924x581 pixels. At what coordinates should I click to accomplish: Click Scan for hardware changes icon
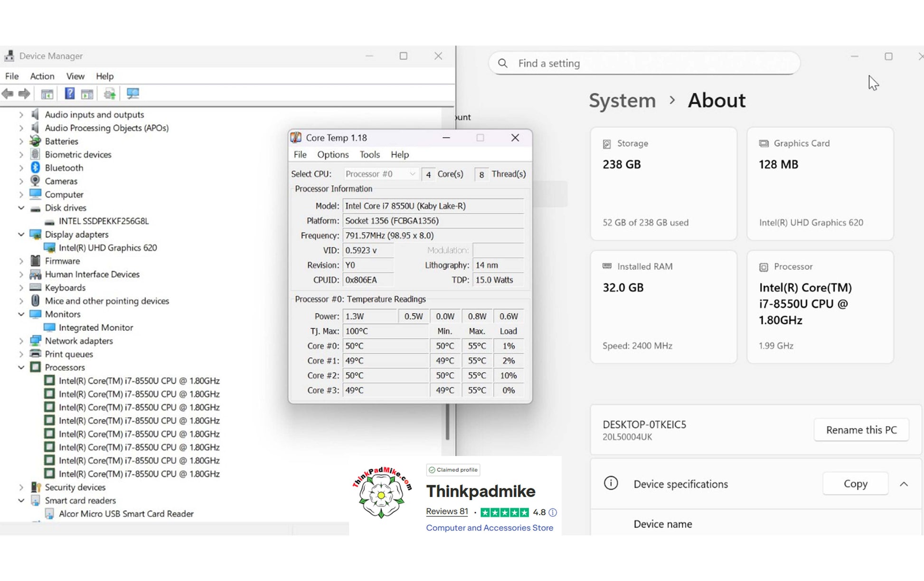click(x=132, y=94)
